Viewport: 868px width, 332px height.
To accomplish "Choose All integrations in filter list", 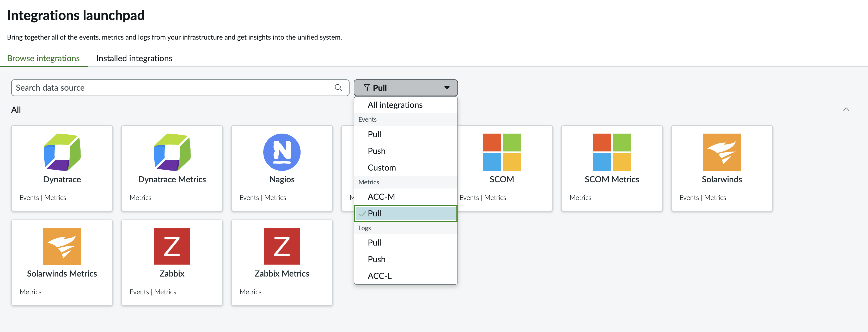I will [406, 105].
